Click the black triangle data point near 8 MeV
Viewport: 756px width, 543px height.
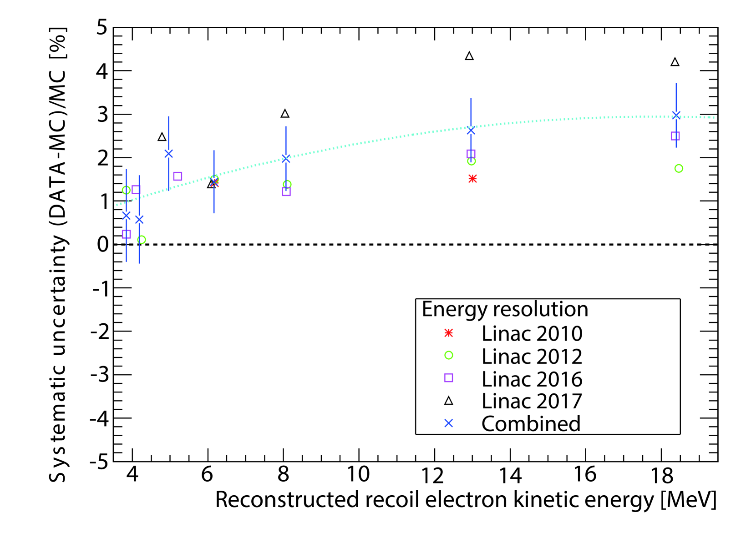click(x=285, y=114)
